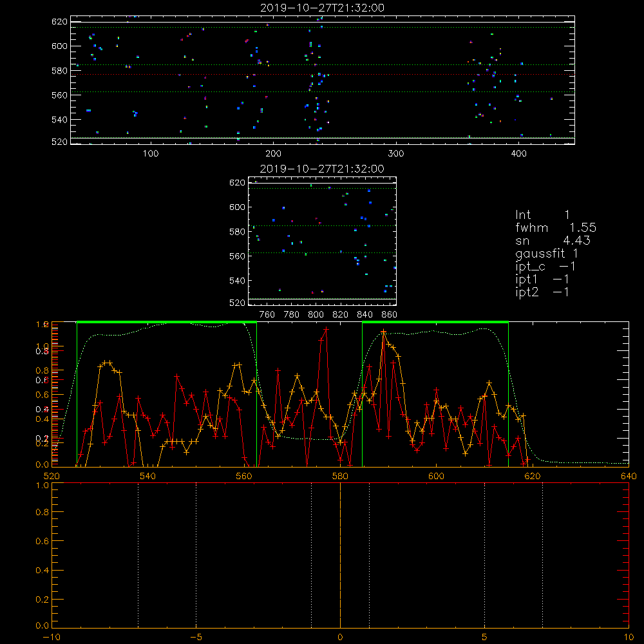Viewport: 644px width, 644px height.
Task: Select the 'fwhm 1.55' readout
Action: [556, 227]
